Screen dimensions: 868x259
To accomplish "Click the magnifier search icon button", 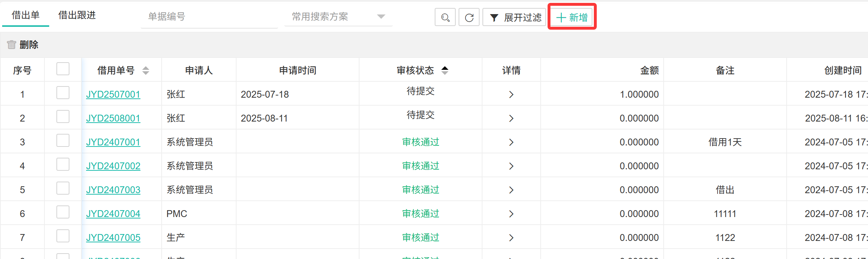I will 445,17.
